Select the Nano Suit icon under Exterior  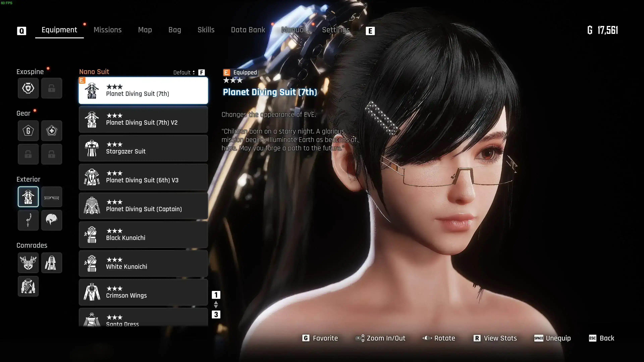click(28, 197)
